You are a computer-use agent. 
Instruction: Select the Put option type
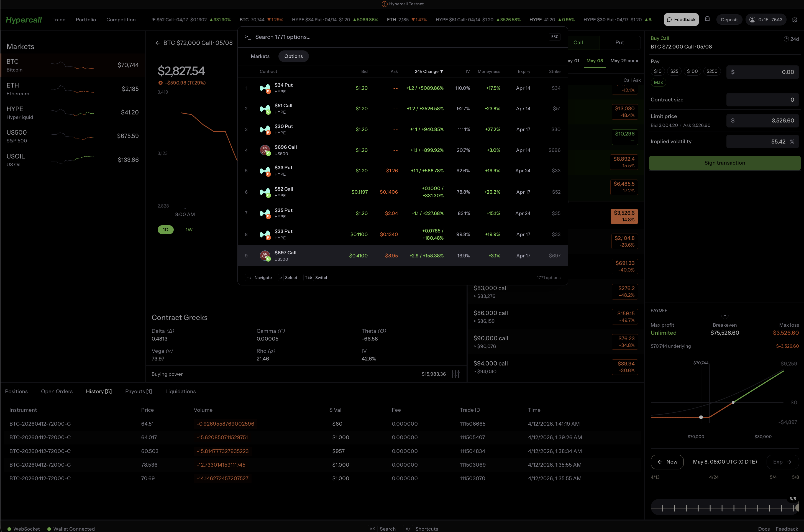619,43
